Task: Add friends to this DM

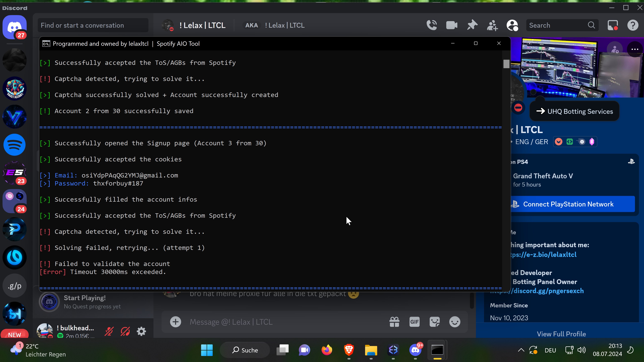Action: (x=492, y=25)
